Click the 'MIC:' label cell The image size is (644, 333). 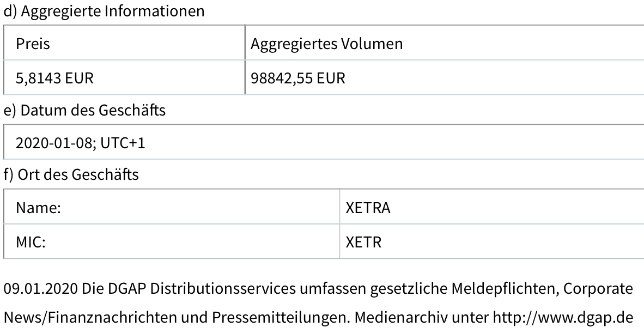click(31, 242)
